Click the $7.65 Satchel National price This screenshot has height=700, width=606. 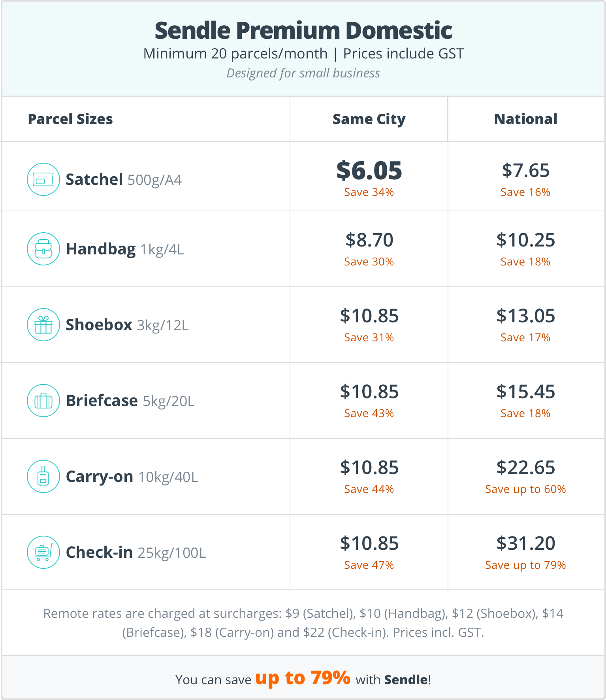(x=525, y=171)
